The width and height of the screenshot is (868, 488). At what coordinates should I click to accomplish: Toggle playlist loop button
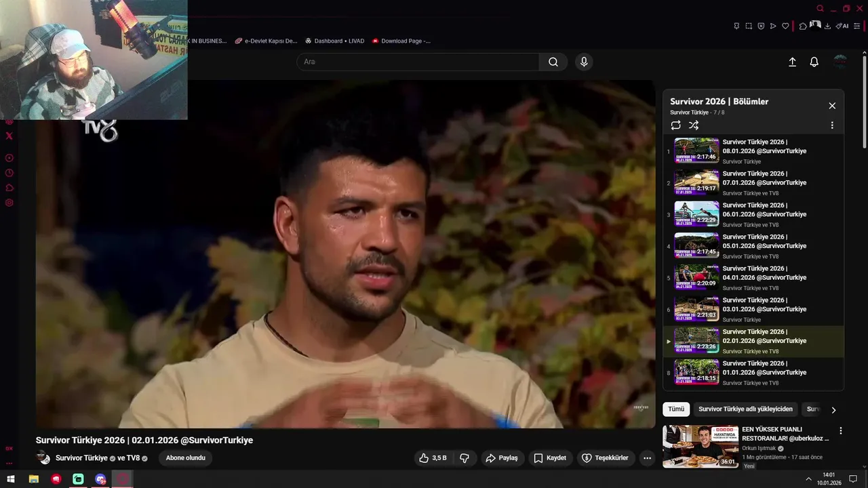(x=676, y=125)
